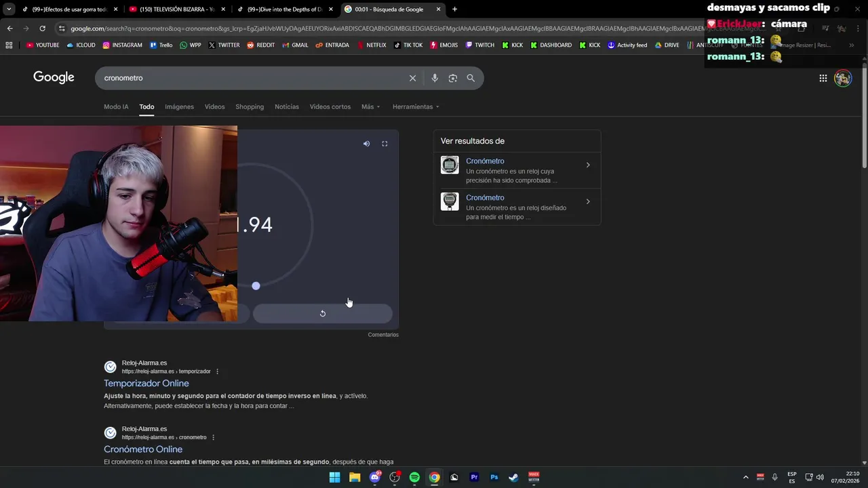Launch Spotify from the taskbar
The width and height of the screenshot is (868, 488).
pyautogui.click(x=414, y=477)
